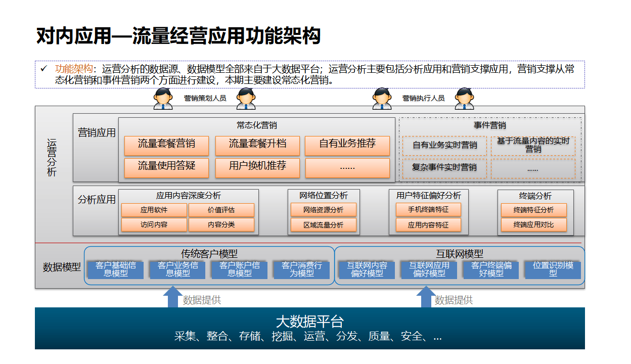
Task: Click the 事件营销 heading
Action: (490, 125)
